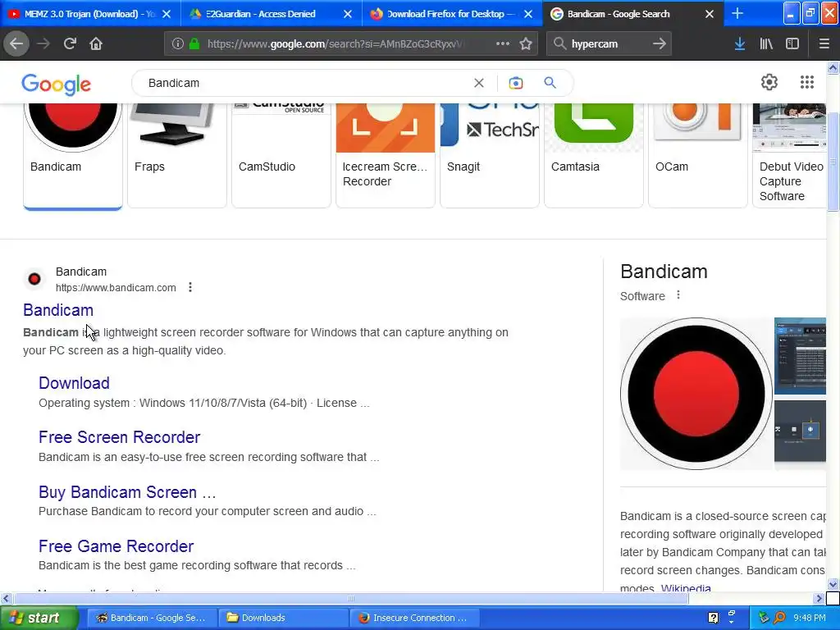This screenshot has width=840, height=630.
Task: Click the vertical scrollbar up arrow
Action: click(833, 67)
